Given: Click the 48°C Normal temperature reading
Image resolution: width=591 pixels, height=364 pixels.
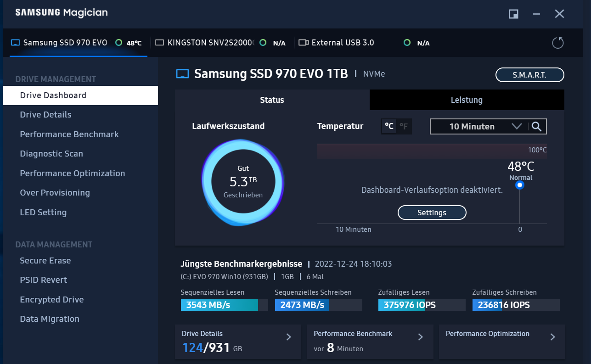Looking at the screenshot, I should [x=521, y=170].
